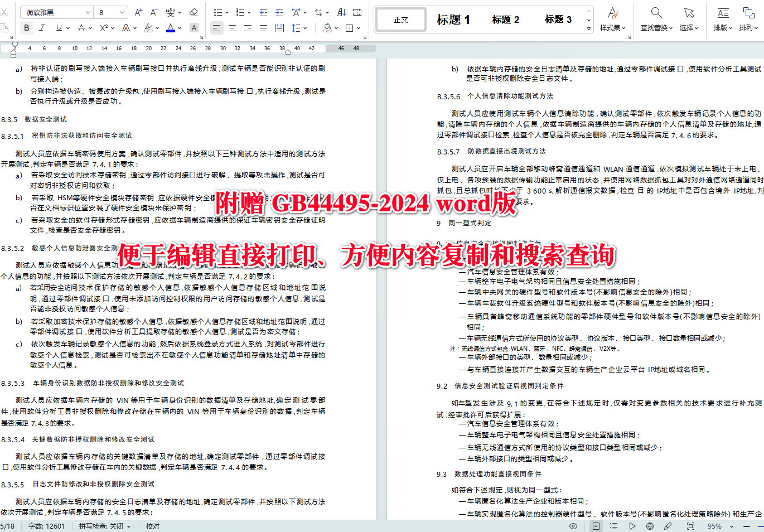764x532 pixels.
Task: Expand bullets style dropdown arrow
Action: coord(226,12)
